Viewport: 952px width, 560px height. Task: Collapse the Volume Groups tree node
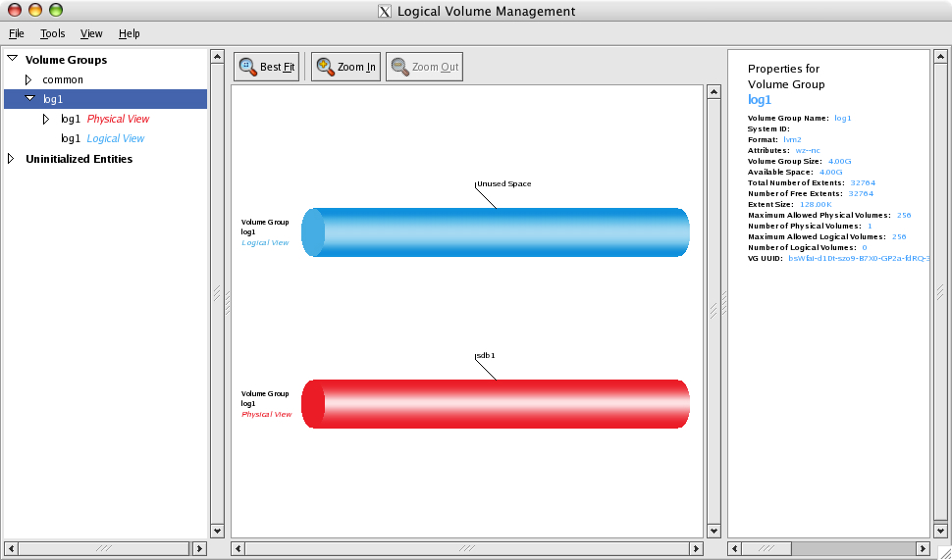[12, 60]
